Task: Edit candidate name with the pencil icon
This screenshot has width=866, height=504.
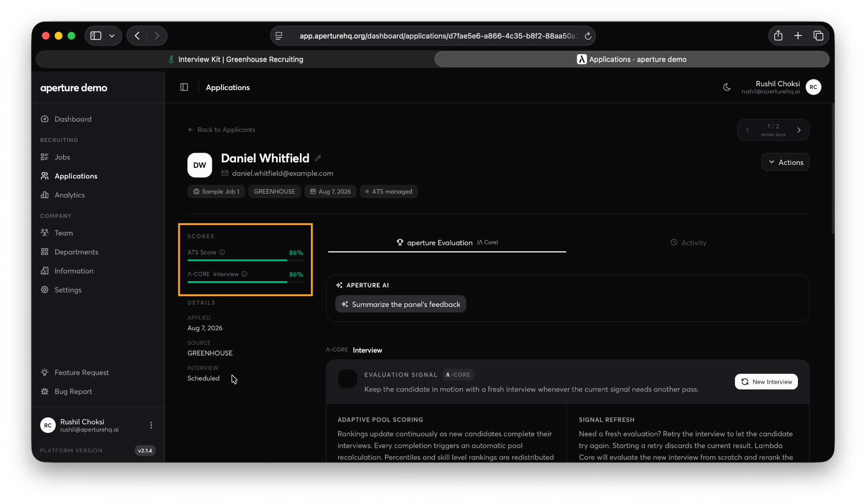Action: [318, 158]
